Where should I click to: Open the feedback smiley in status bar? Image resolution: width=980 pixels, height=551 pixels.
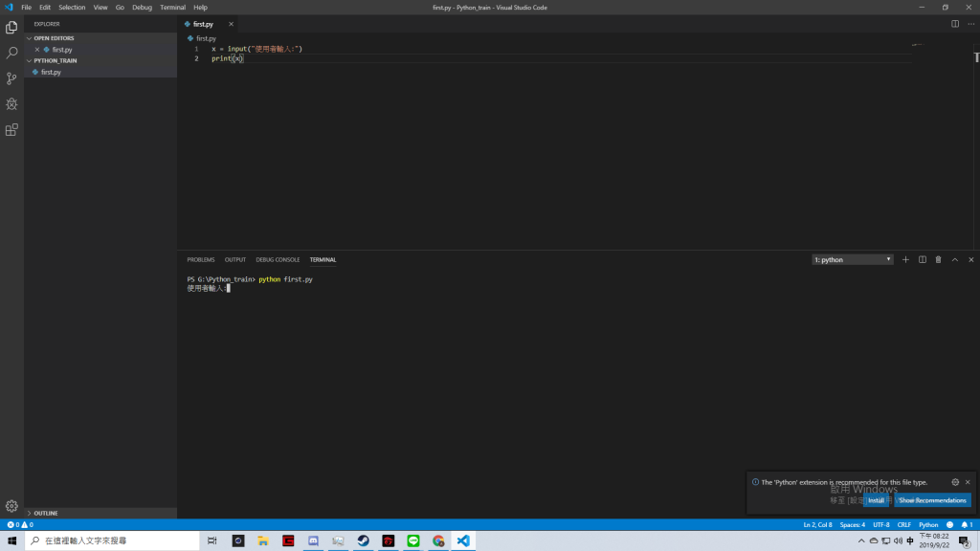pos(950,525)
